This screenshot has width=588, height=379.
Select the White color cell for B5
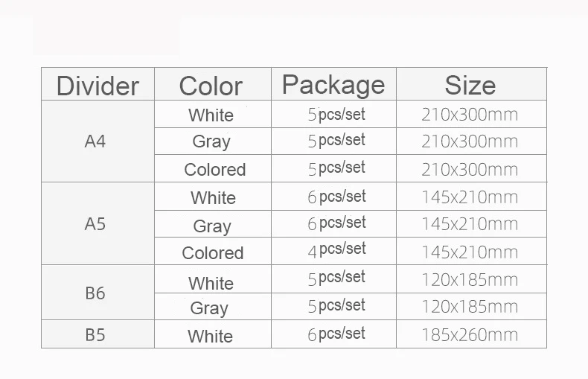click(x=210, y=336)
